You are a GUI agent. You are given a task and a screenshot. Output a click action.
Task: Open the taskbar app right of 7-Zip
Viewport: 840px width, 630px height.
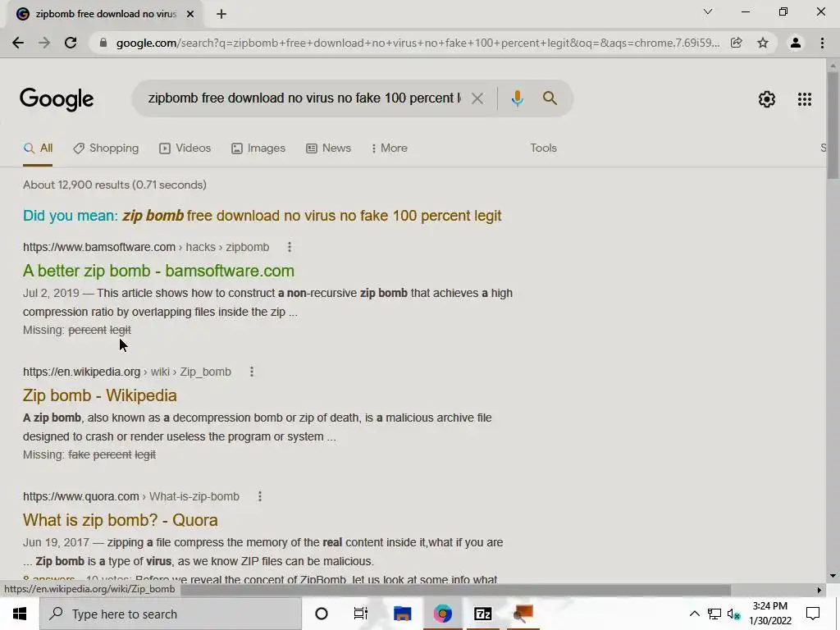523,614
